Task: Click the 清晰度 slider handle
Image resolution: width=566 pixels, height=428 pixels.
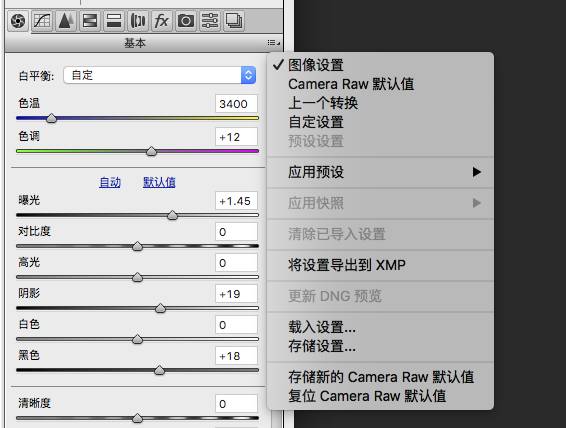Action: pyautogui.click(x=137, y=418)
